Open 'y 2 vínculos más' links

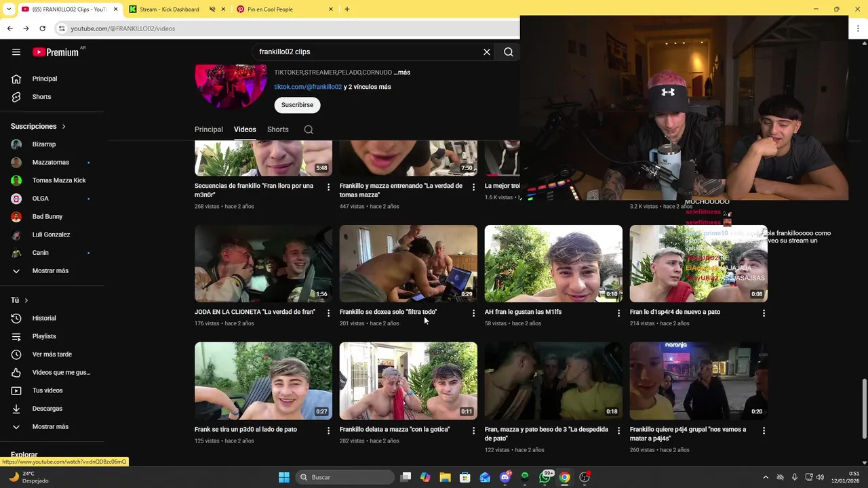point(368,87)
